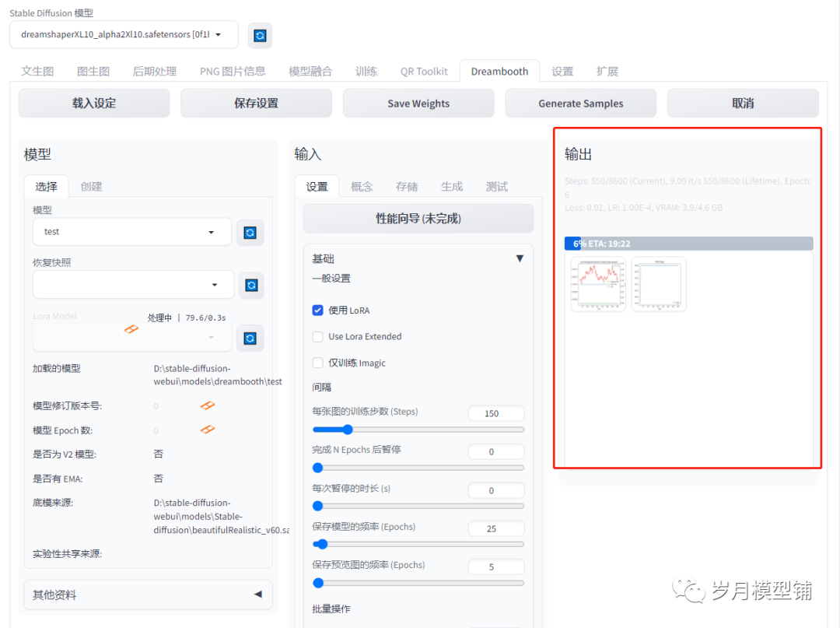
Task: Open the Lora Model dropdown
Action: tap(131, 338)
